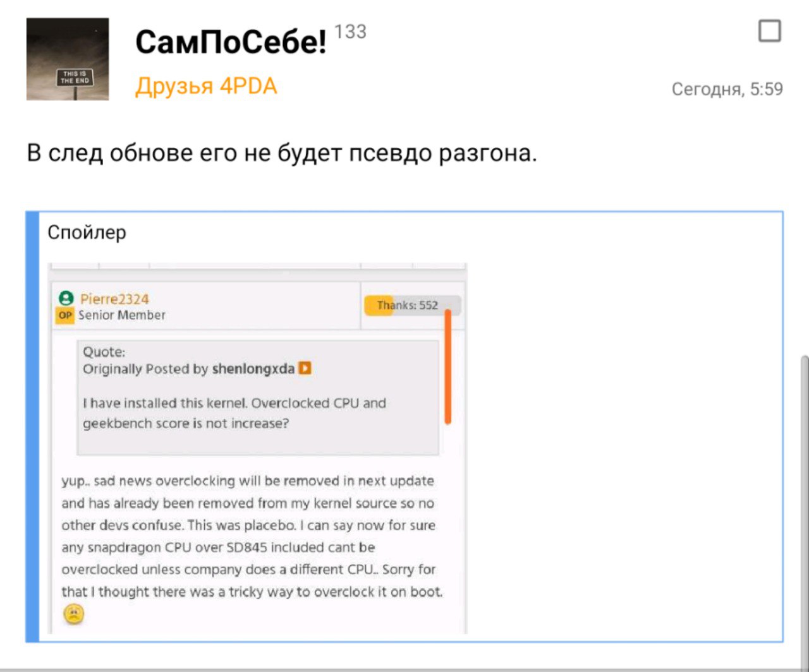Select text 'В след обнове его не будет псевдо разгона.'

point(282,153)
